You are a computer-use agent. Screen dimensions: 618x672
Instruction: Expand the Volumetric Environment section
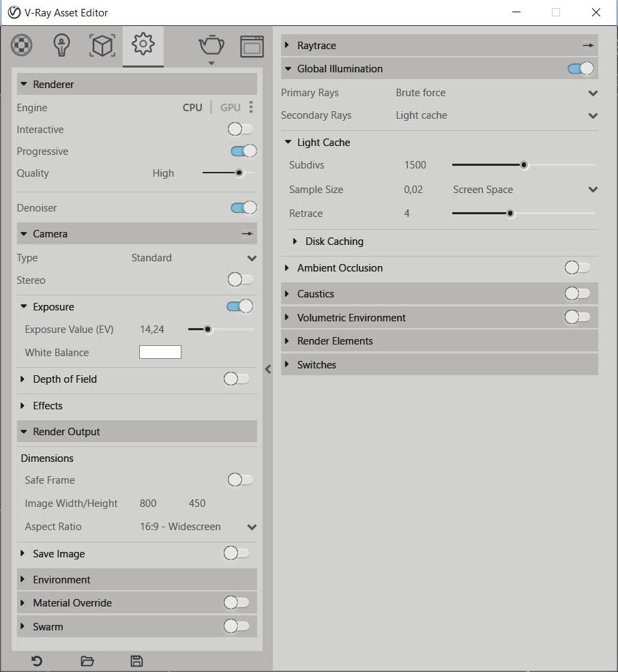click(286, 317)
